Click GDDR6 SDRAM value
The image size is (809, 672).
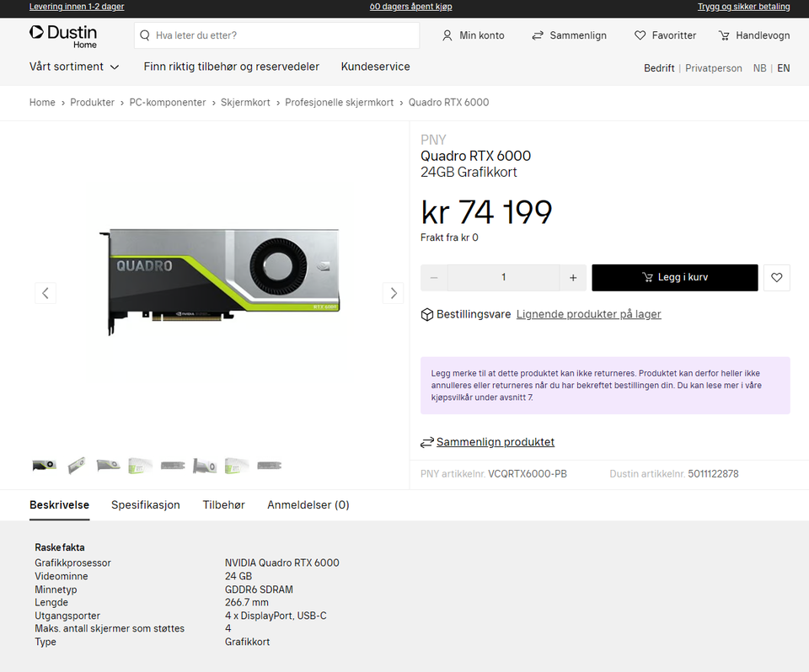(x=259, y=589)
